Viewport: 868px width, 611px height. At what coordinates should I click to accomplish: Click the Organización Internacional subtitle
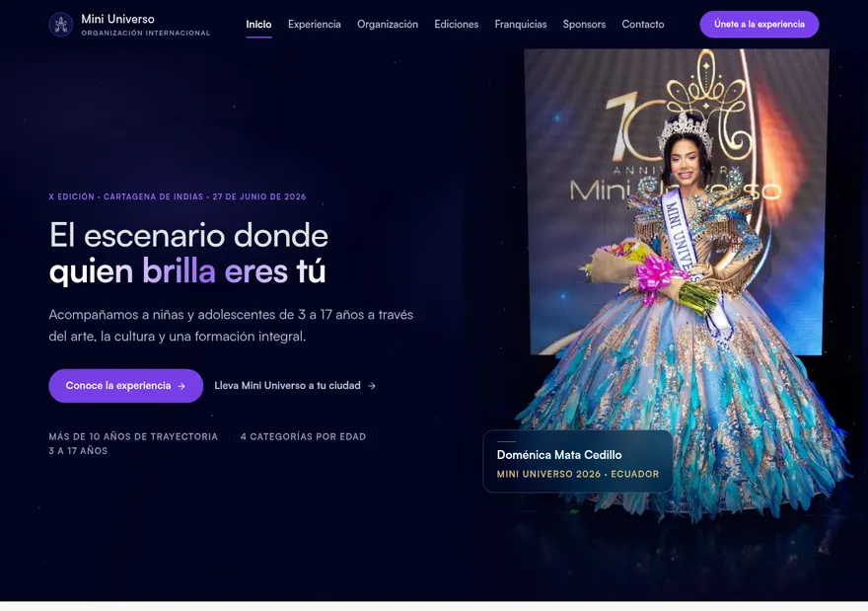pyautogui.click(x=146, y=34)
